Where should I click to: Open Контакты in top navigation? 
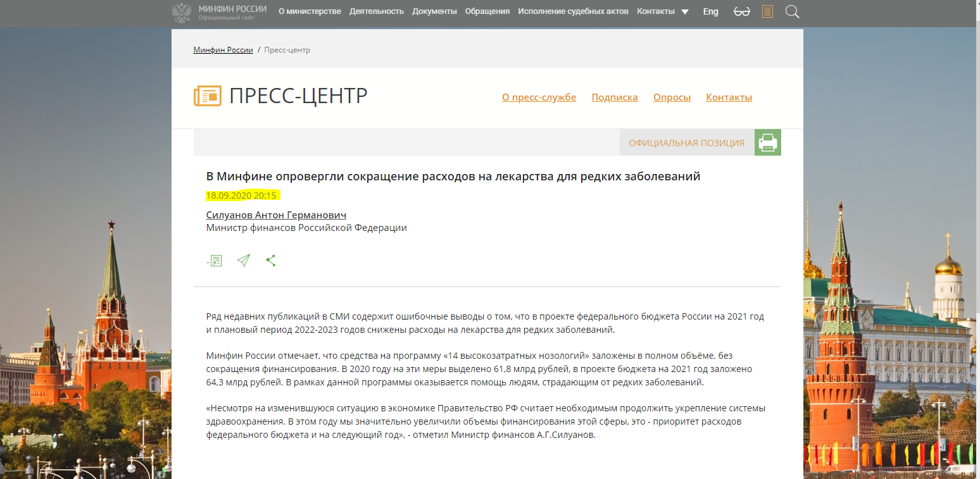tap(656, 11)
